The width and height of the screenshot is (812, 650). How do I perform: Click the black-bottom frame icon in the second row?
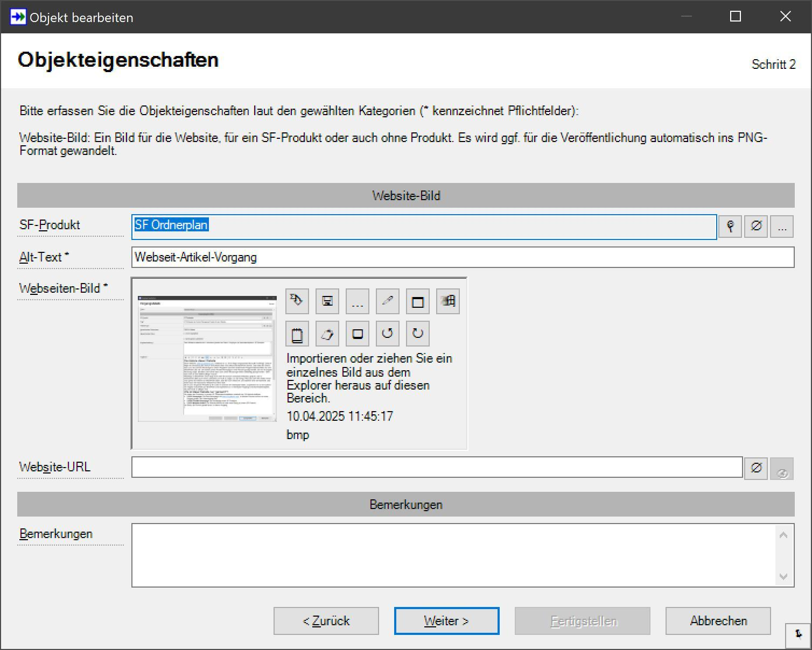(358, 334)
